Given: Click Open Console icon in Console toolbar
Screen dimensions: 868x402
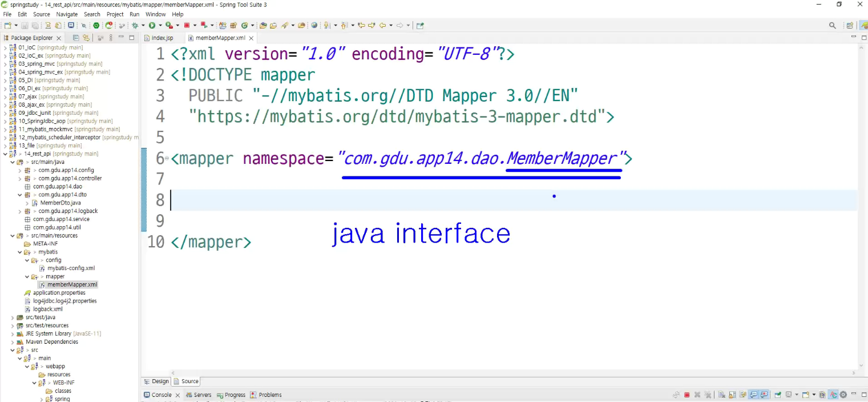Looking at the screenshot, I should [x=805, y=395].
